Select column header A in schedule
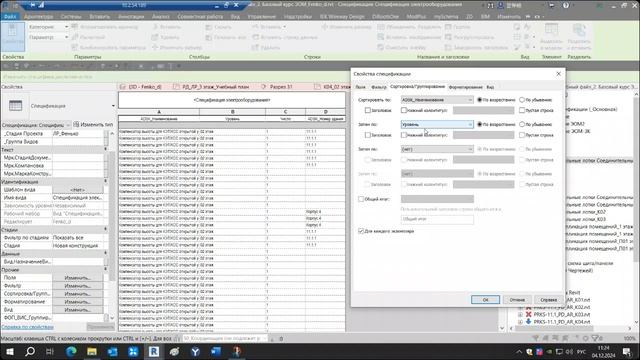 point(159,112)
